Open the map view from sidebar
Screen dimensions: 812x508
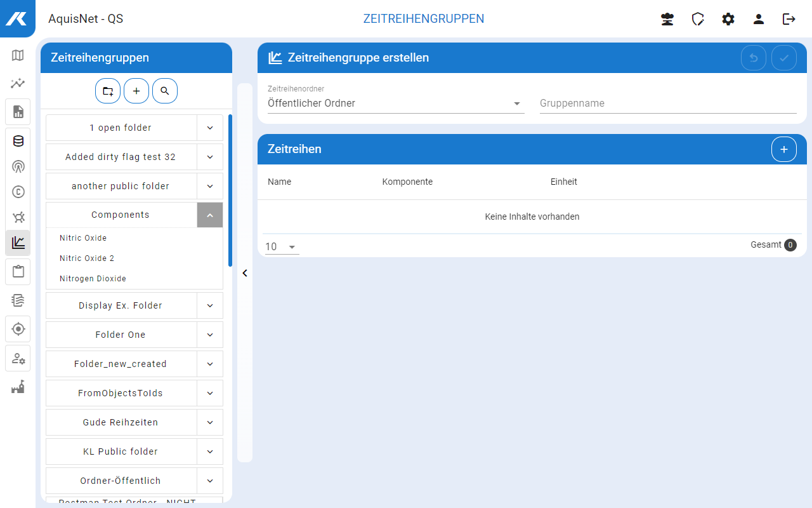[x=18, y=55]
